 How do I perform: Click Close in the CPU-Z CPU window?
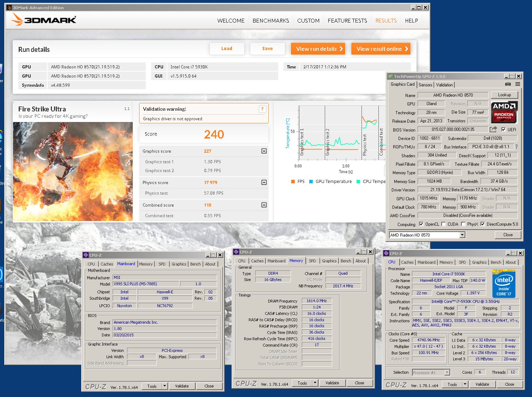pyautogui.click(x=509, y=384)
